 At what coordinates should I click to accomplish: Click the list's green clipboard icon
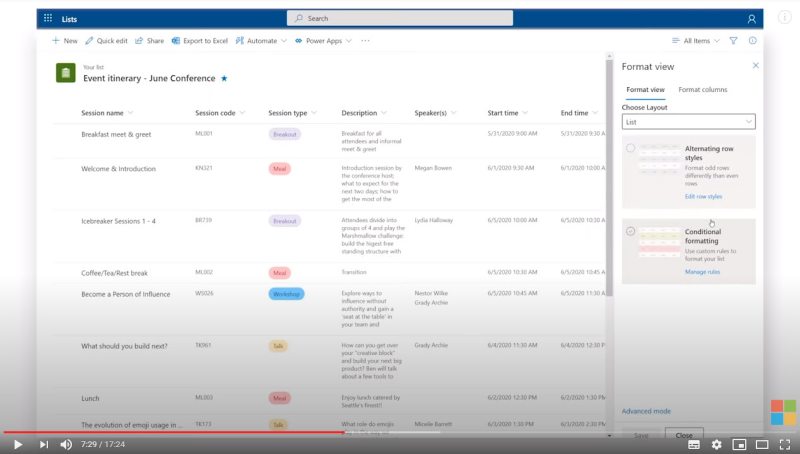click(x=66, y=73)
